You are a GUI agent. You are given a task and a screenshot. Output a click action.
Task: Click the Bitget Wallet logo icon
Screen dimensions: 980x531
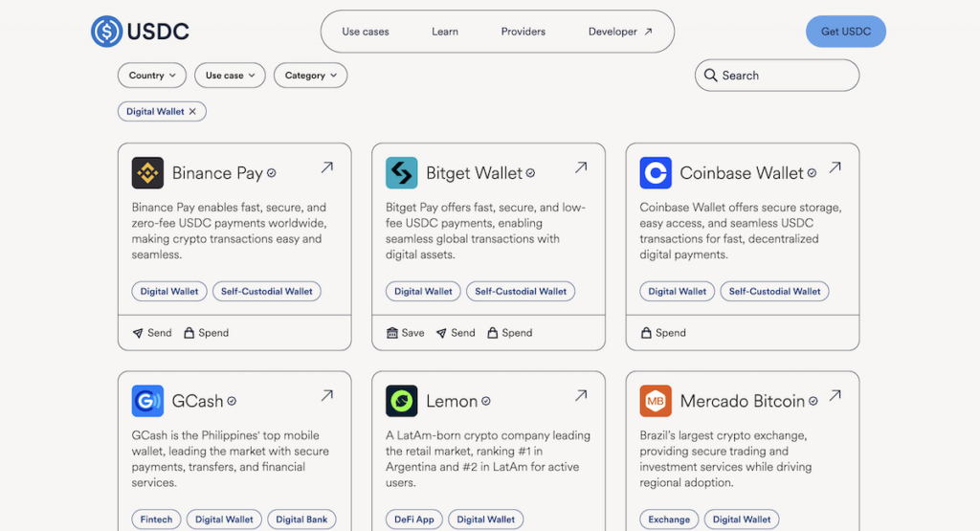tap(402, 173)
